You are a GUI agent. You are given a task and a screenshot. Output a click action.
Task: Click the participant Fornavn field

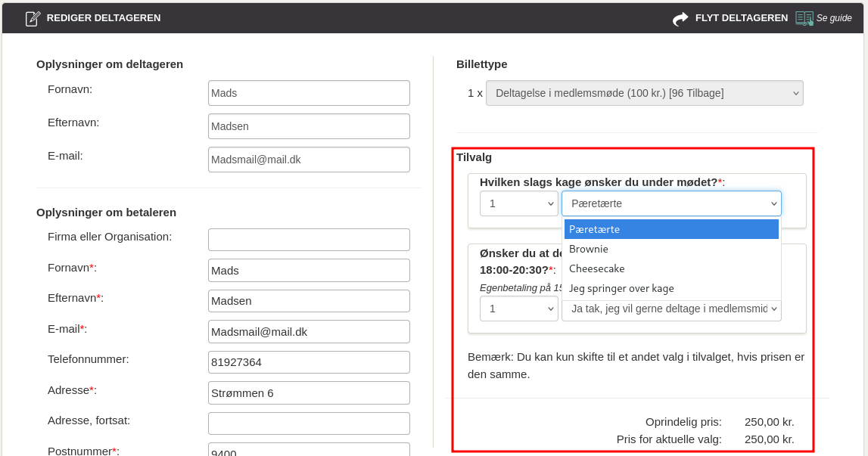point(309,93)
